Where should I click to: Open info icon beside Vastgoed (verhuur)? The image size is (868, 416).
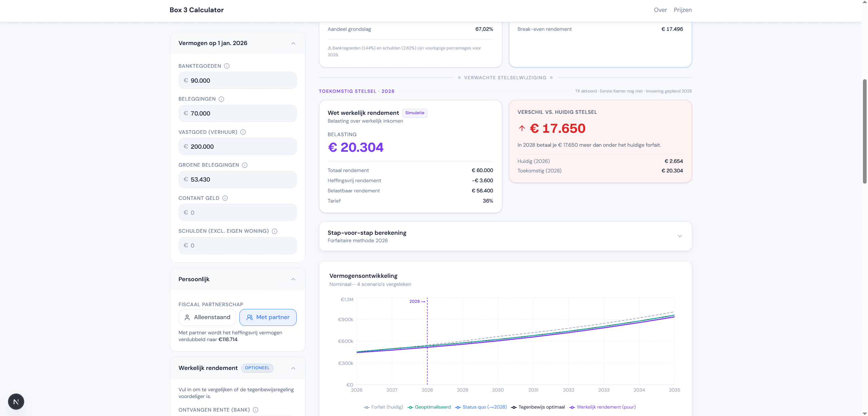tap(243, 132)
